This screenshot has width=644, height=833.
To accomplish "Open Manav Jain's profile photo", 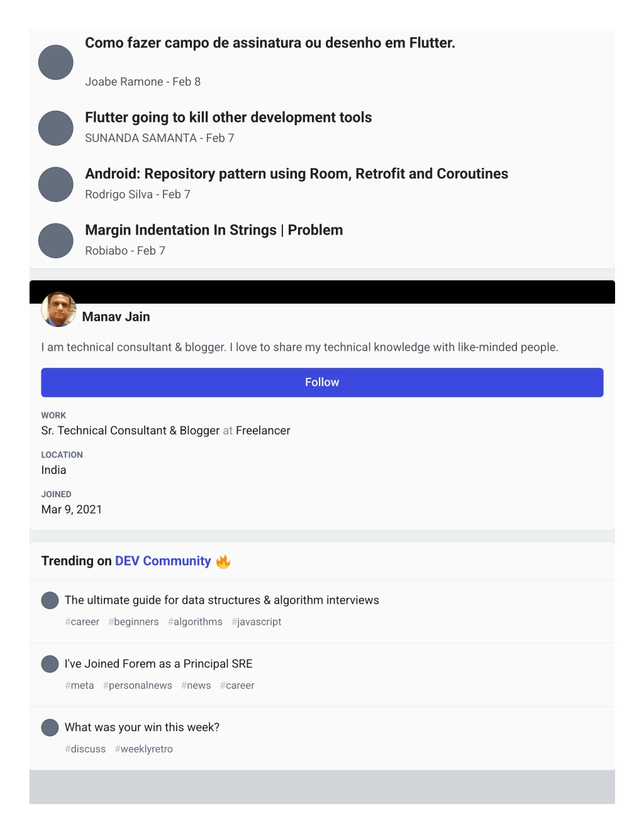I will (58, 309).
